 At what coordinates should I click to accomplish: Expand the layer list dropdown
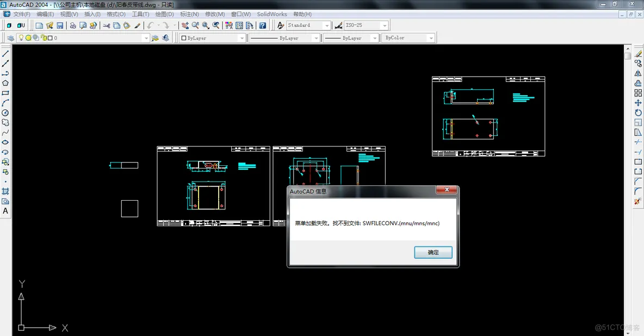[x=146, y=38]
